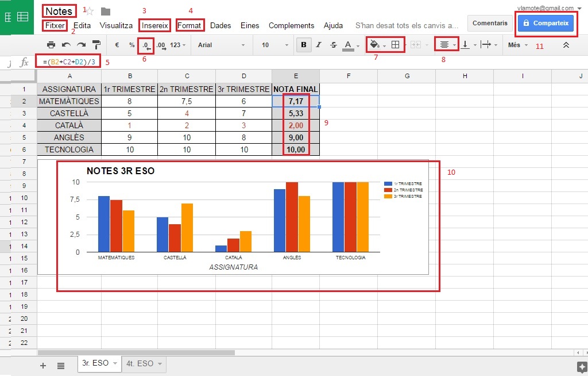
Task: Open the Fitxer menu
Action: pos(55,25)
